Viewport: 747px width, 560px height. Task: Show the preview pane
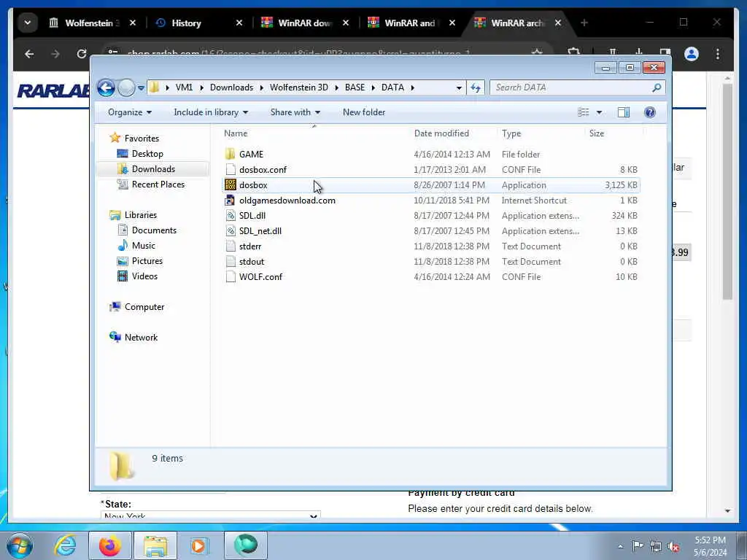623,112
